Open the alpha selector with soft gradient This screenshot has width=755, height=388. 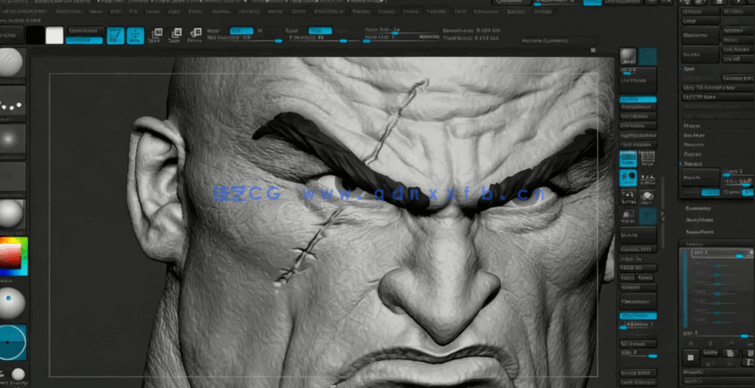pyautogui.click(x=12, y=139)
